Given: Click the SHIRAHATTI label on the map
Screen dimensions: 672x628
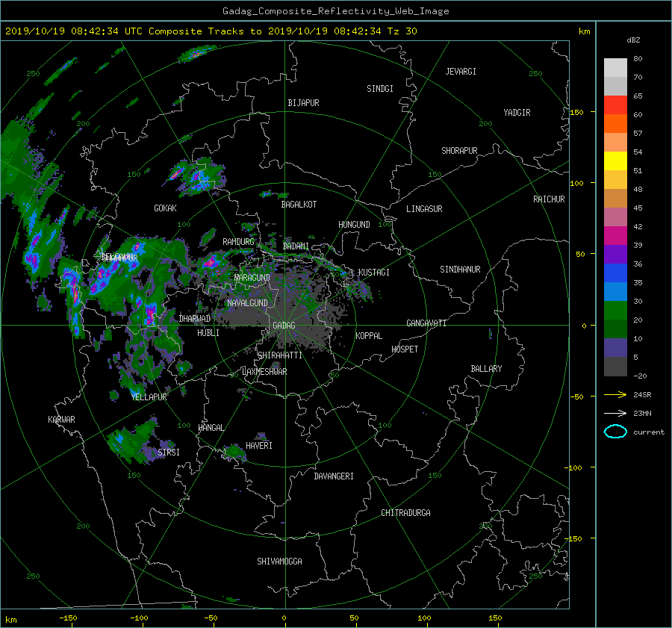Looking at the screenshot, I should coord(280,355).
